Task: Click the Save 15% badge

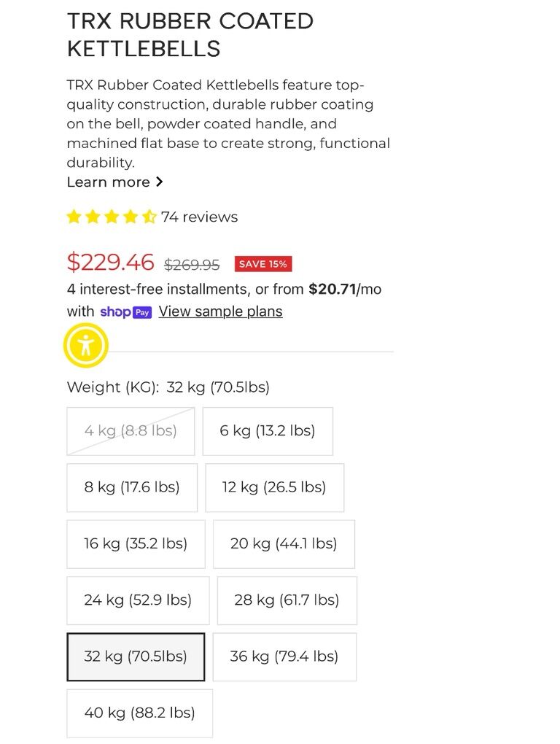Action: 262,264
